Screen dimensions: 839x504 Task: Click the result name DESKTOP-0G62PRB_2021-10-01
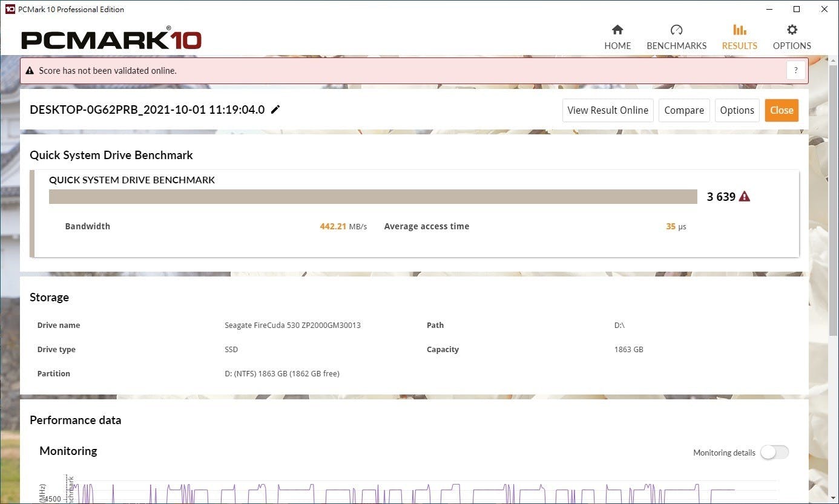147,110
